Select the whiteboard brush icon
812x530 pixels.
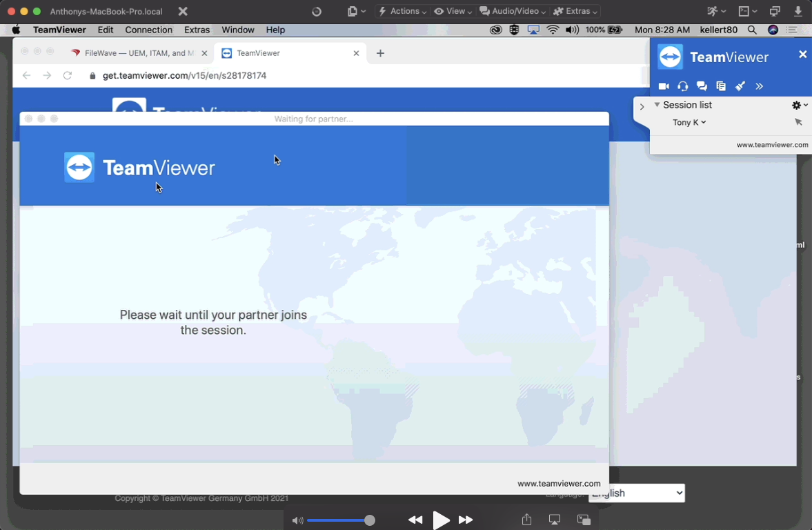coord(740,86)
